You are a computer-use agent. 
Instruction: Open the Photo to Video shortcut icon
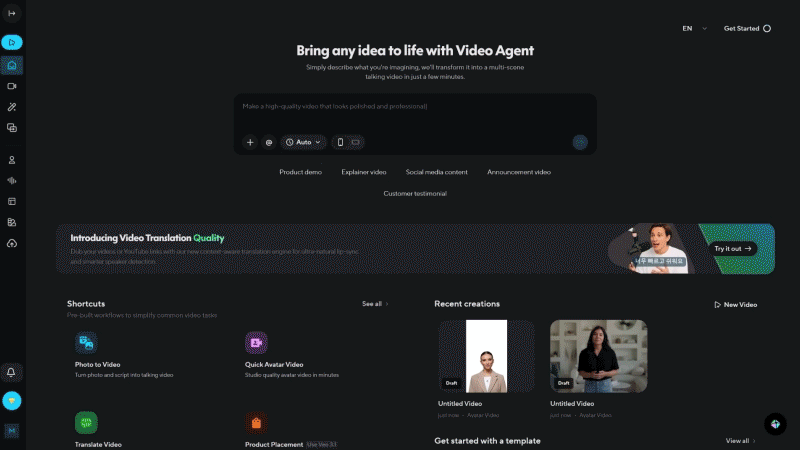tap(86, 343)
